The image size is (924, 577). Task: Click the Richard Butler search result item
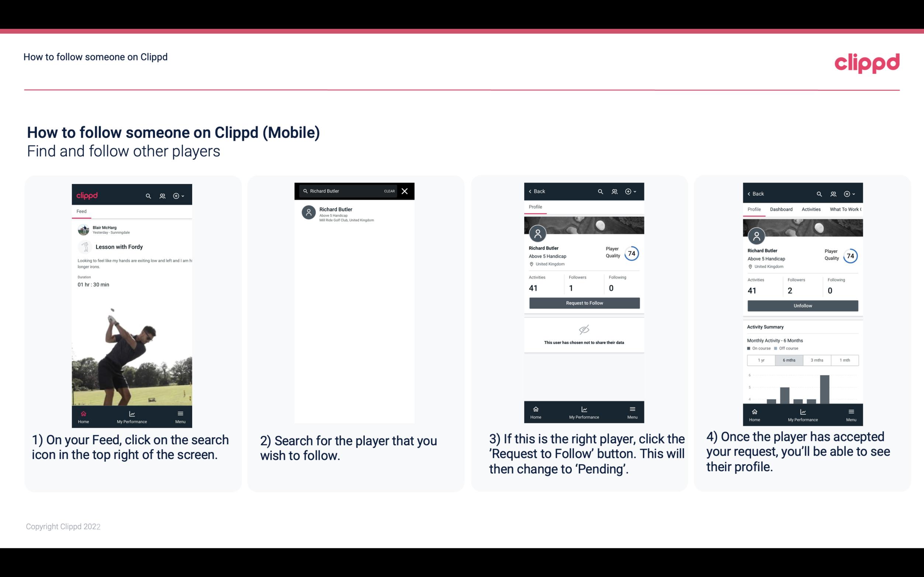pyautogui.click(x=356, y=213)
